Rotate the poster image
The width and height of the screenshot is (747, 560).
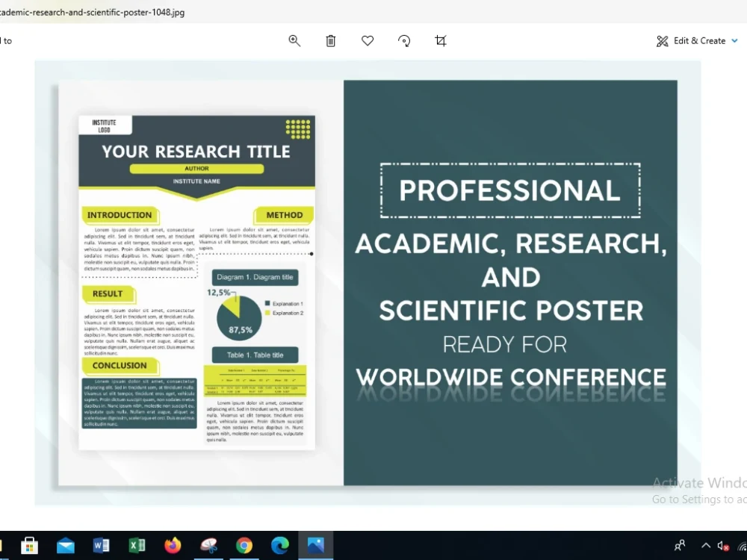coord(404,41)
